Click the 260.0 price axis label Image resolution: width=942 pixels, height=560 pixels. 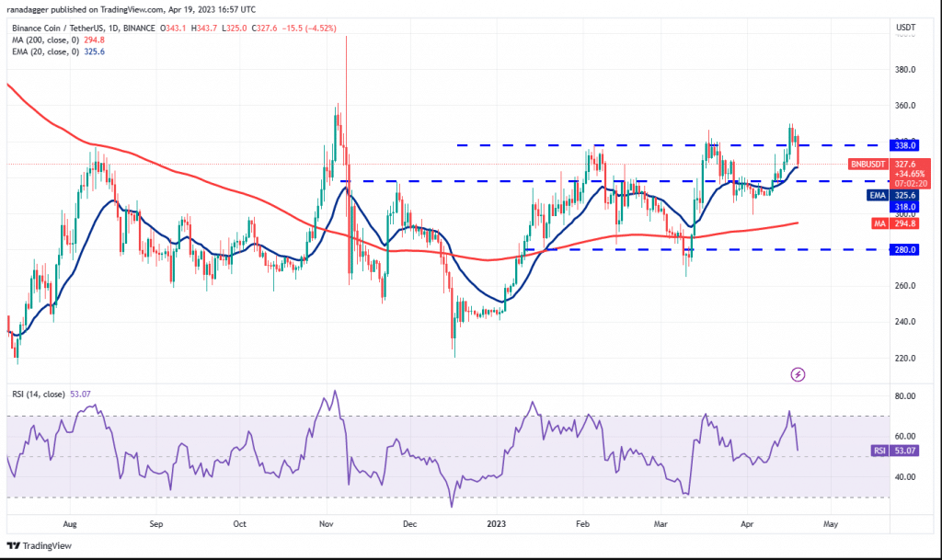[905, 286]
